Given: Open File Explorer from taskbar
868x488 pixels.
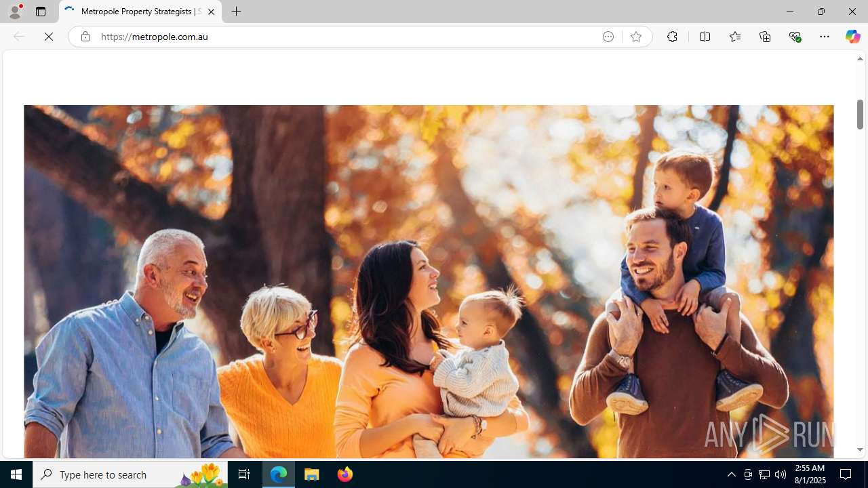Looking at the screenshot, I should (x=311, y=474).
